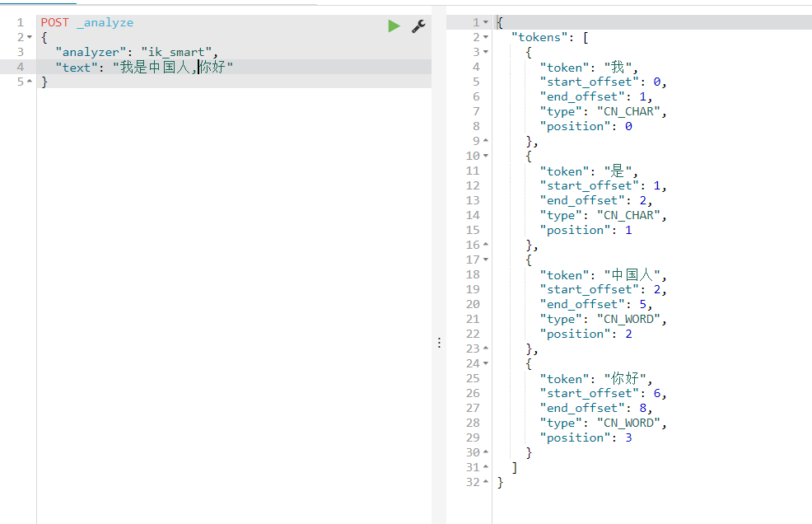This screenshot has width=812, height=524.
Task: Click the _analyze endpoint text
Action: click(x=105, y=22)
